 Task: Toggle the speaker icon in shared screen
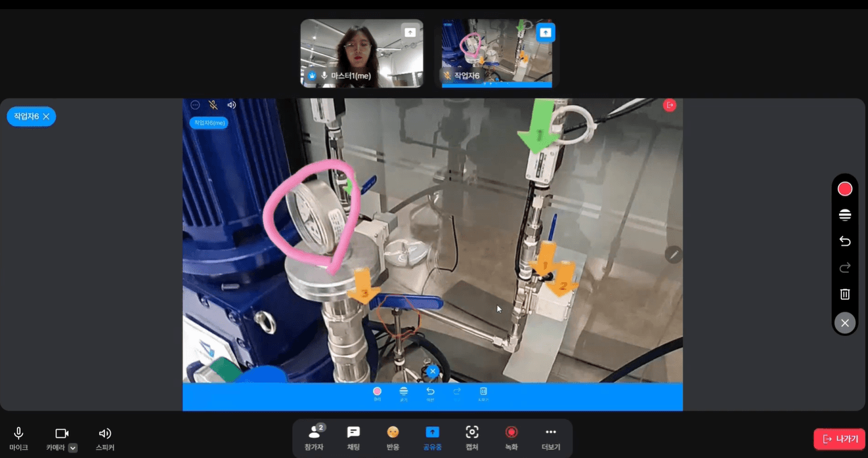pos(231,105)
